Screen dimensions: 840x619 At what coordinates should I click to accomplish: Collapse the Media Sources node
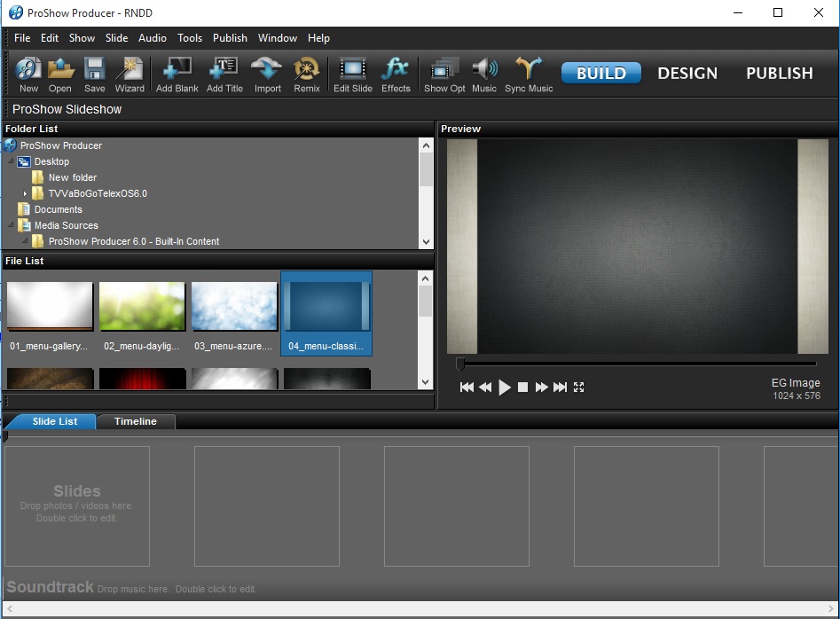(11, 225)
